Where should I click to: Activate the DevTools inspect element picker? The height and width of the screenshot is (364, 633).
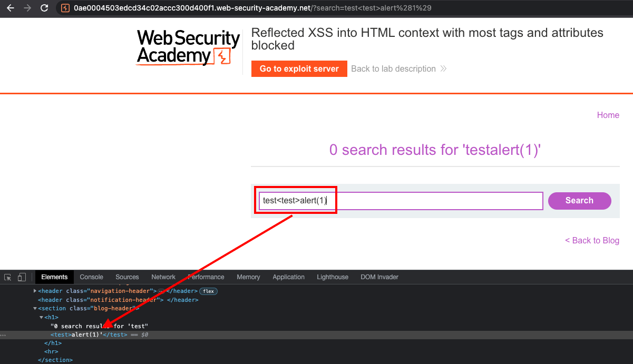tap(8, 277)
